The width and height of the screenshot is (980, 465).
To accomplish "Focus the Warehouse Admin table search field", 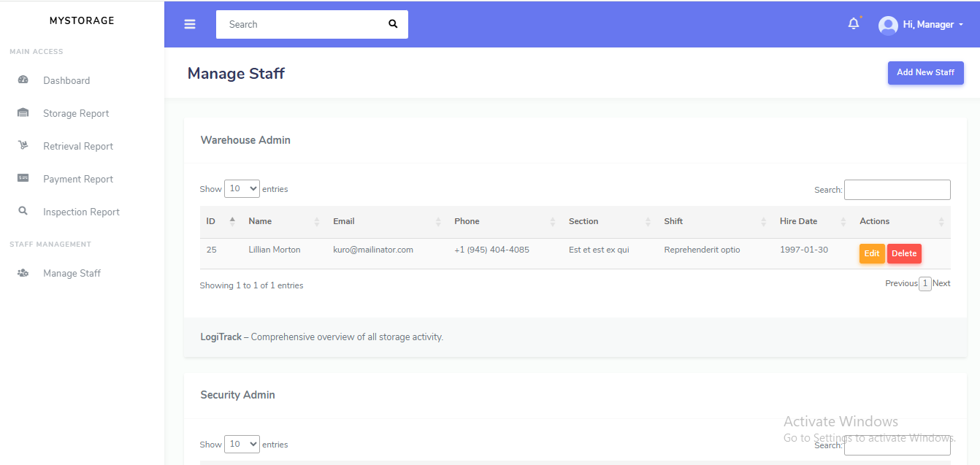I will tap(897, 190).
